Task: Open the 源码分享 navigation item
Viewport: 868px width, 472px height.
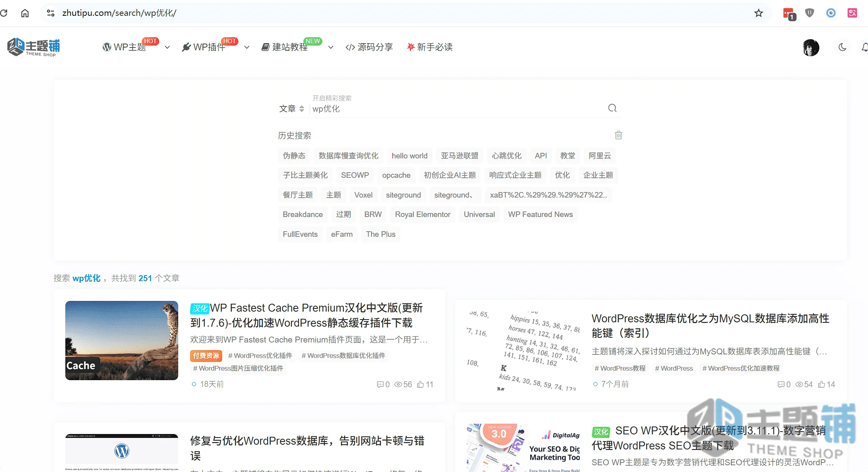Action: 369,47
